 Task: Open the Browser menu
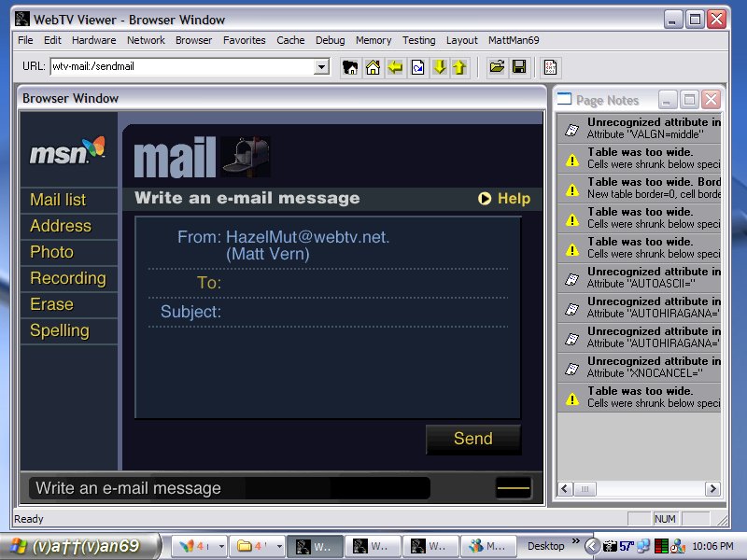pos(193,40)
